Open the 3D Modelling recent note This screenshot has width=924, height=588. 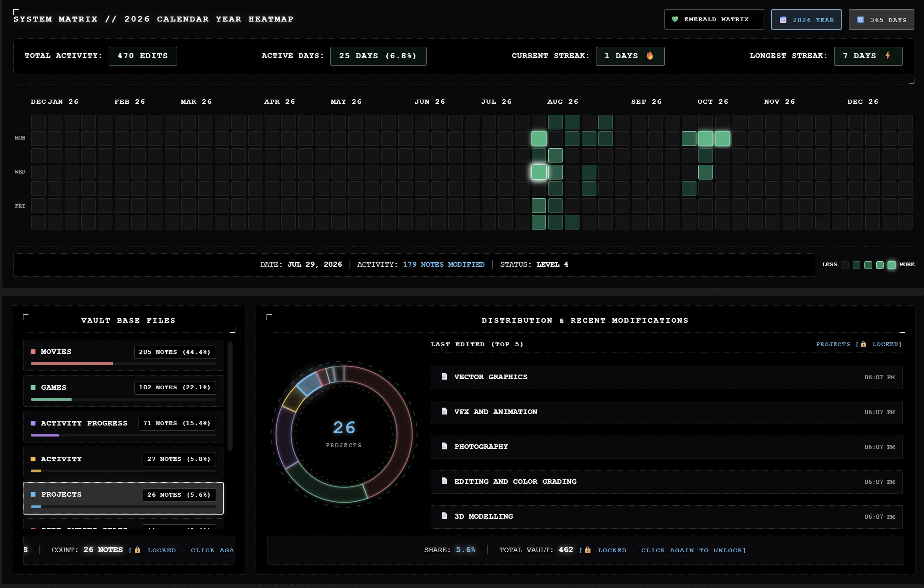click(x=666, y=517)
